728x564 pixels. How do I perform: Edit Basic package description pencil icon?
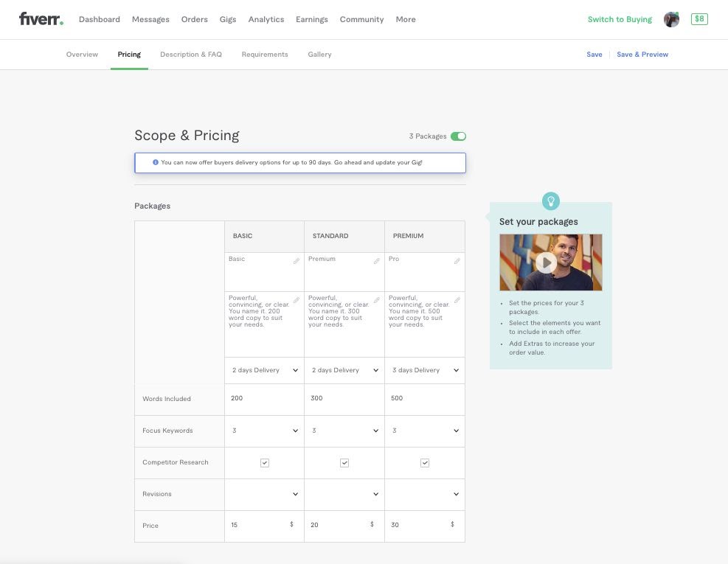click(297, 300)
